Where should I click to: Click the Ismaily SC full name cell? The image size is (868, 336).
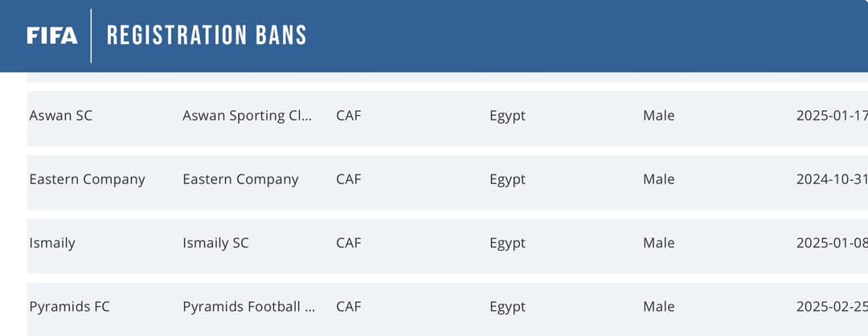(216, 244)
